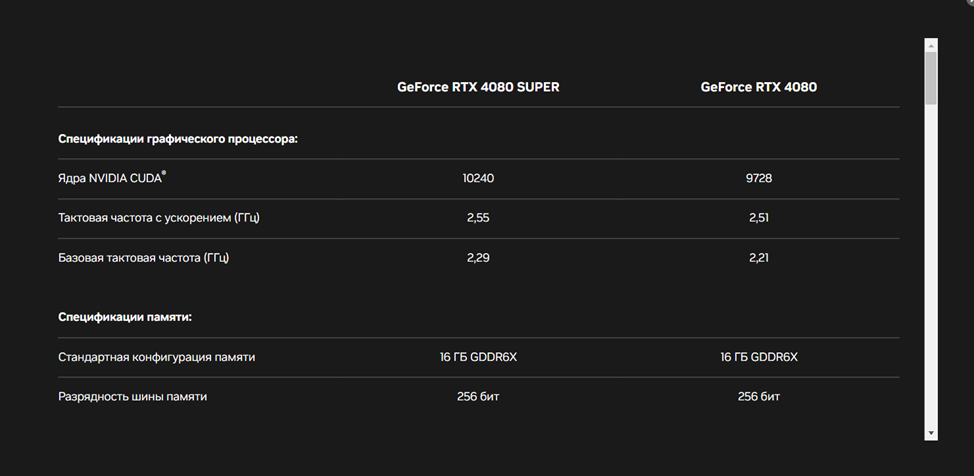Select the "Спецификации графического процессора" section heading
The height and width of the screenshot is (476, 974).
pyautogui.click(x=178, y=138)
